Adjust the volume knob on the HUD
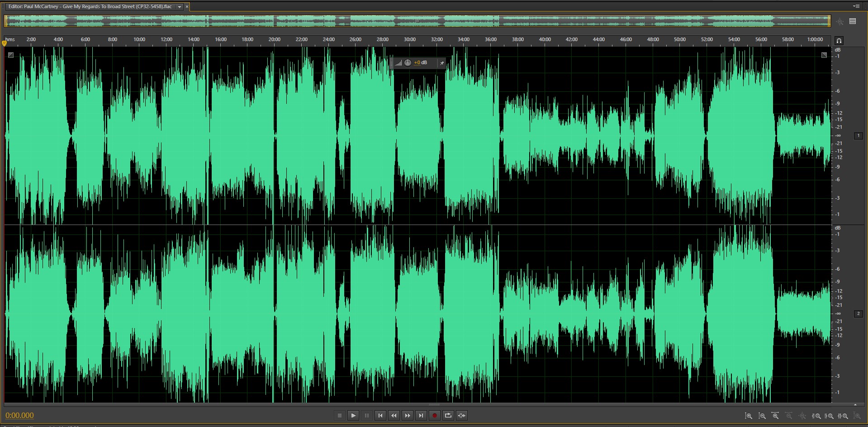 coord(408,63)
